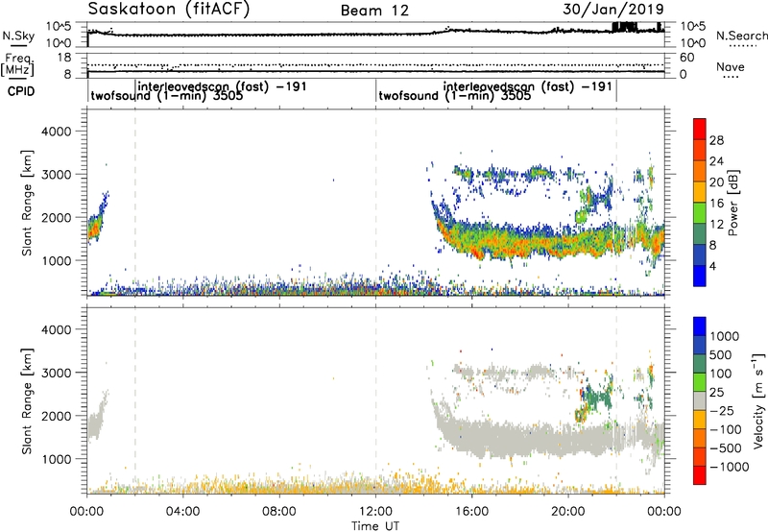768x532 pixels.
Task: Click the '4000' tick of power panel
Action: click(56, 131)
